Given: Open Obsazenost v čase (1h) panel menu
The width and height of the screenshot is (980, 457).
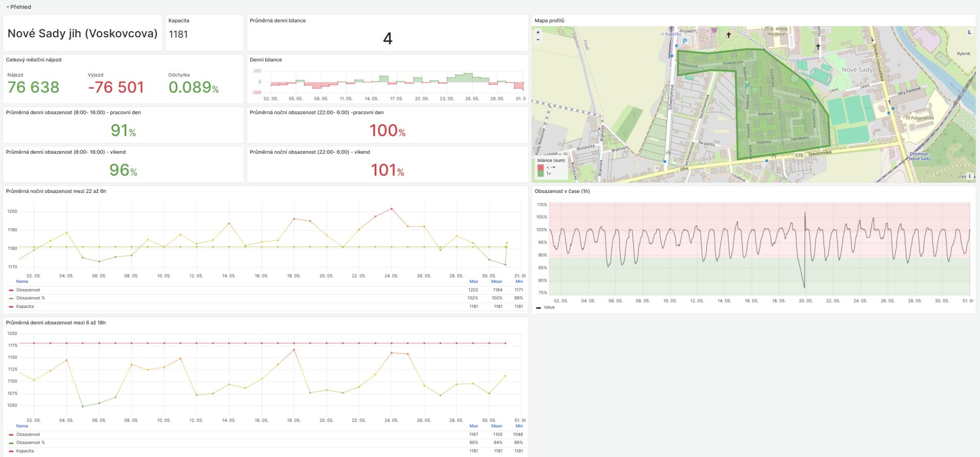Looking at the screenshot, I should [x=562, y=191].
